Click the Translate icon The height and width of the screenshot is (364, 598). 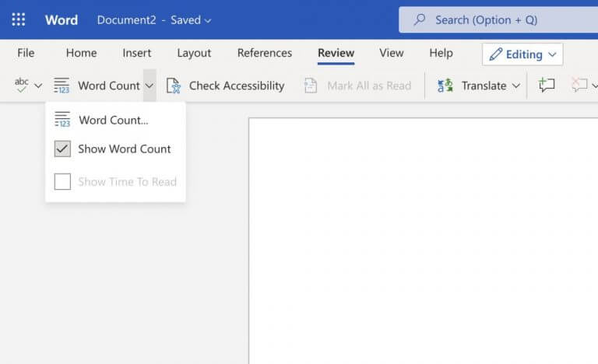[445, 86]
